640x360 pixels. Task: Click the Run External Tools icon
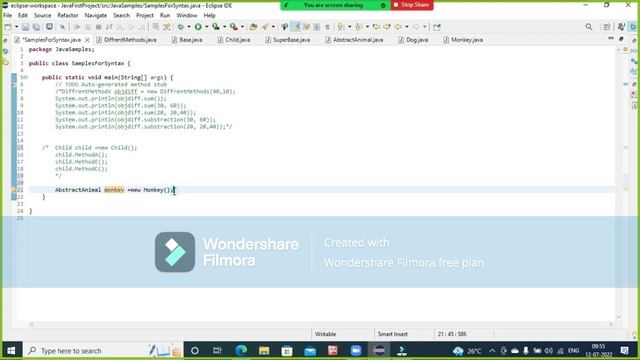[234, 27]
